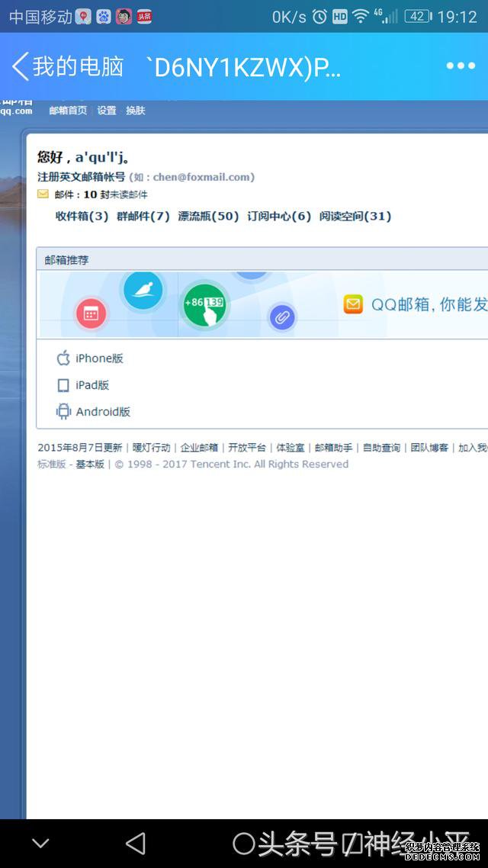Click 注册英文邮箱帐号 link

tap(82, 177)
